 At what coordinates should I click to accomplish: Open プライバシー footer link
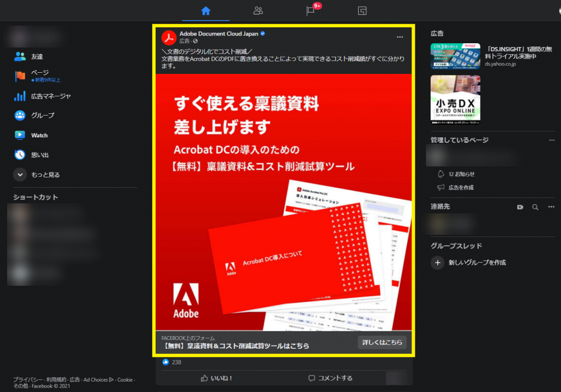[x=28, y=379]
